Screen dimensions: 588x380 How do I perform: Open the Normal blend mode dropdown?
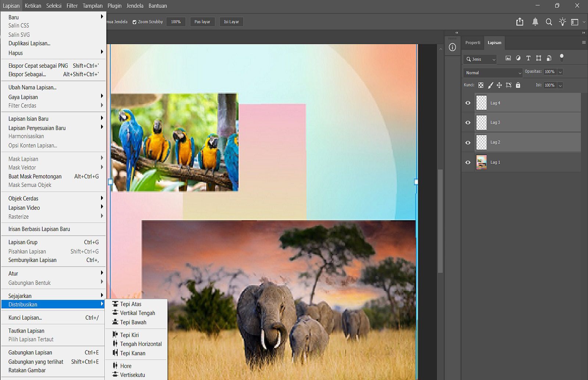click(492, 73)
